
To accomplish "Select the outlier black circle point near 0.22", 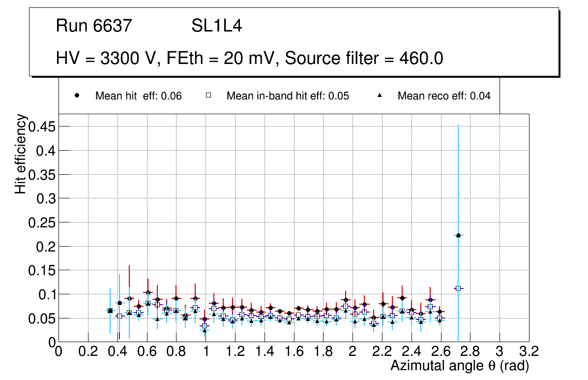I will (458, 235).
